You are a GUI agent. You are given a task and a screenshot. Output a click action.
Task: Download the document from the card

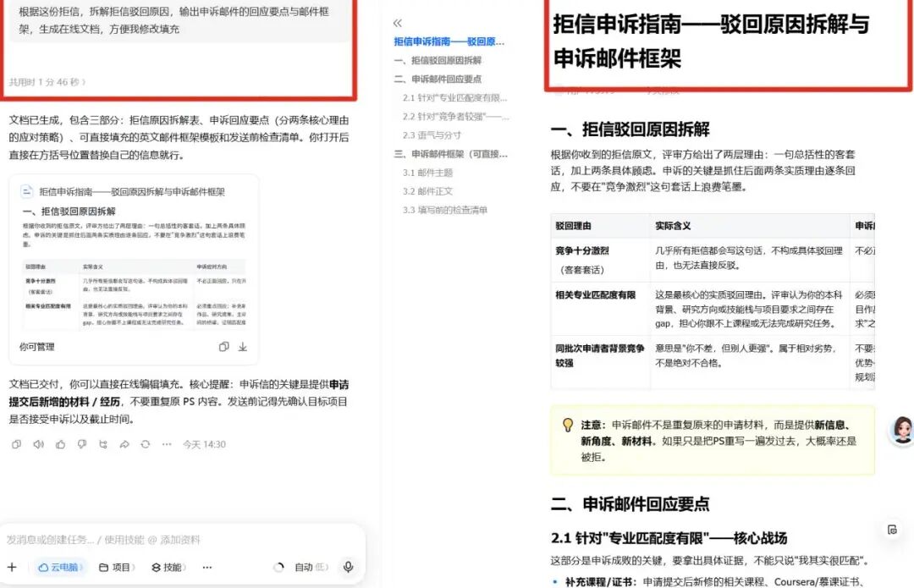[243, 347]
